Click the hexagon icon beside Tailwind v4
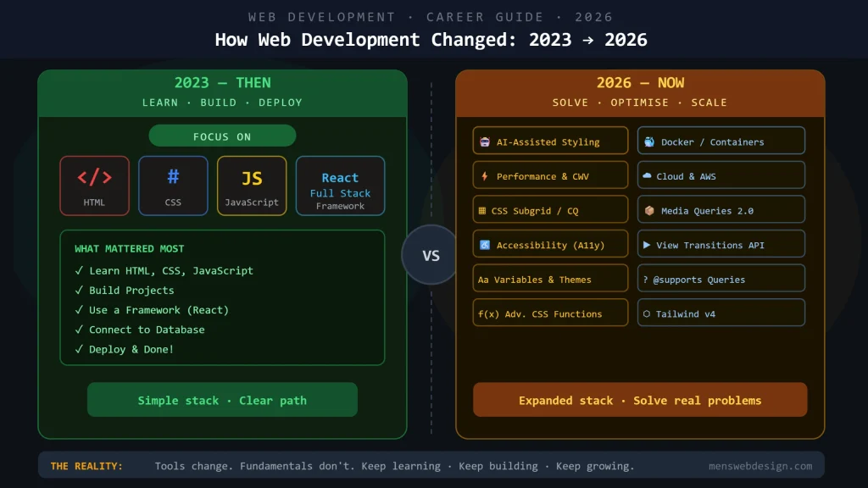The height and width of the screenshot is (488, 868). (x=647, y=314)
